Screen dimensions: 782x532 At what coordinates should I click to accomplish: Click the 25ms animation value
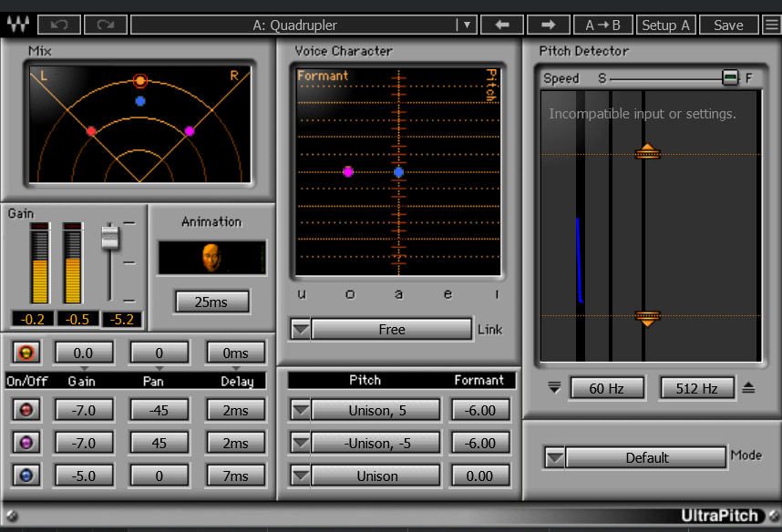(x=211, y=302)
